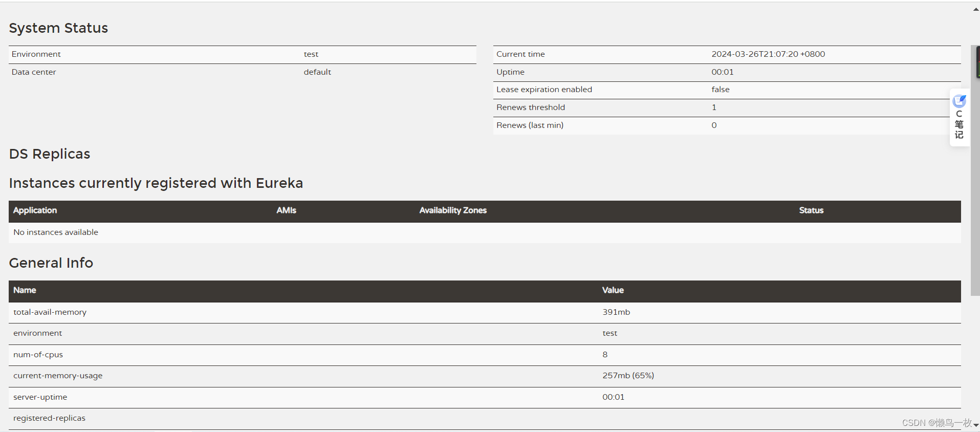The height and width of the screenshot is (432, 980).
Task: Select the server-uptime value 00:01
Action: click(x=613, y=397)
